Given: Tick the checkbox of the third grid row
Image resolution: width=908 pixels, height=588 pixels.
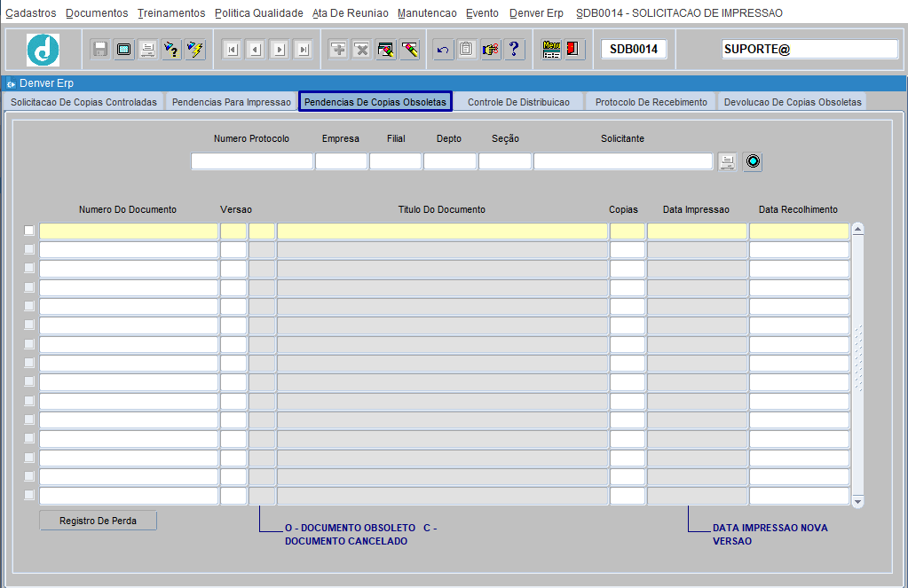Looking at the screenshot, I should 29,268.
